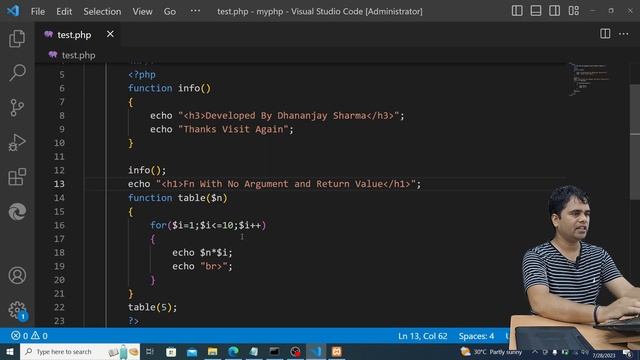Open the Extensions view

click(x=17, y=177)
